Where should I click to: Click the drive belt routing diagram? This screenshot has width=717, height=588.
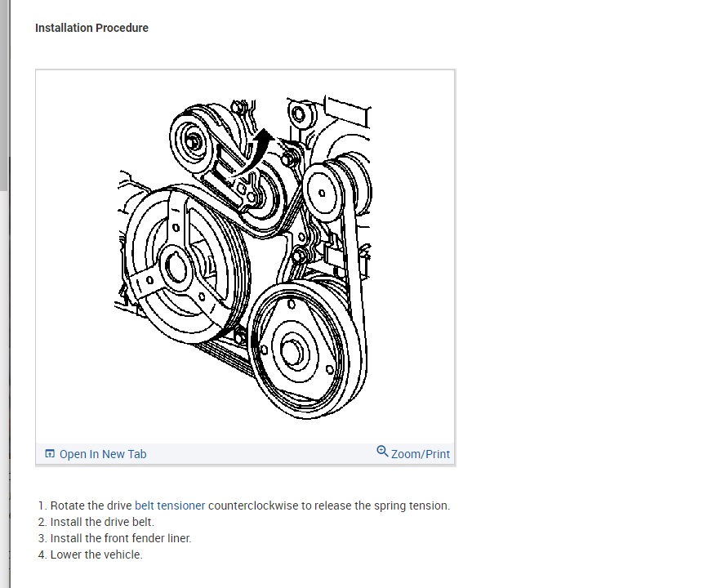pos(245,257)
